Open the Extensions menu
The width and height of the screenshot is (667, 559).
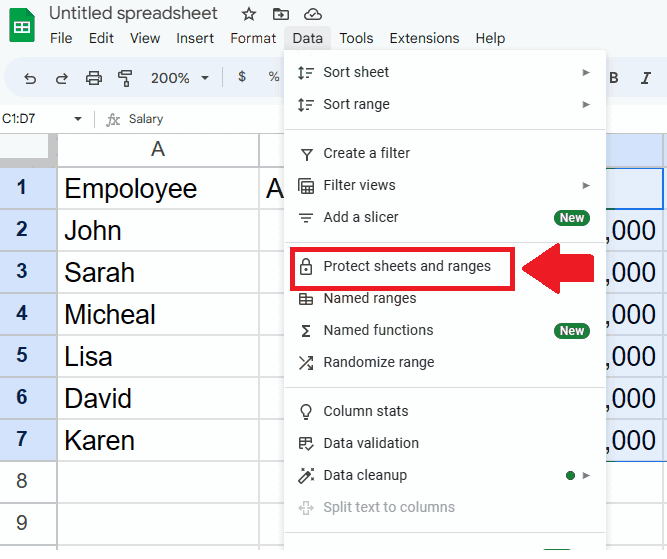[424, 38]
